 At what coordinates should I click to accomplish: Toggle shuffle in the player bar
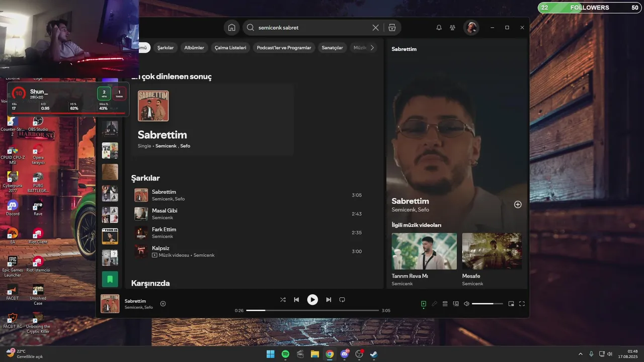pos(283,300)
